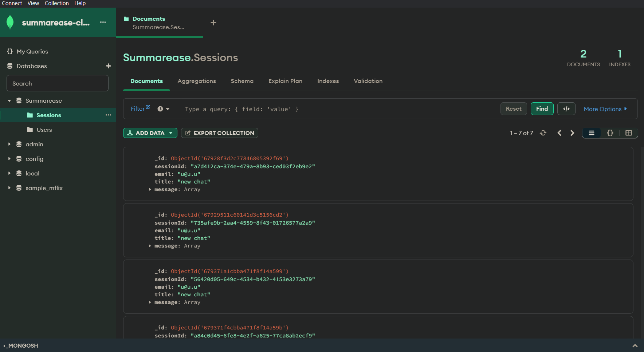The image size is (644, 352).
Task: Open connection options three-dot menu
Action: tap(103, 22)
